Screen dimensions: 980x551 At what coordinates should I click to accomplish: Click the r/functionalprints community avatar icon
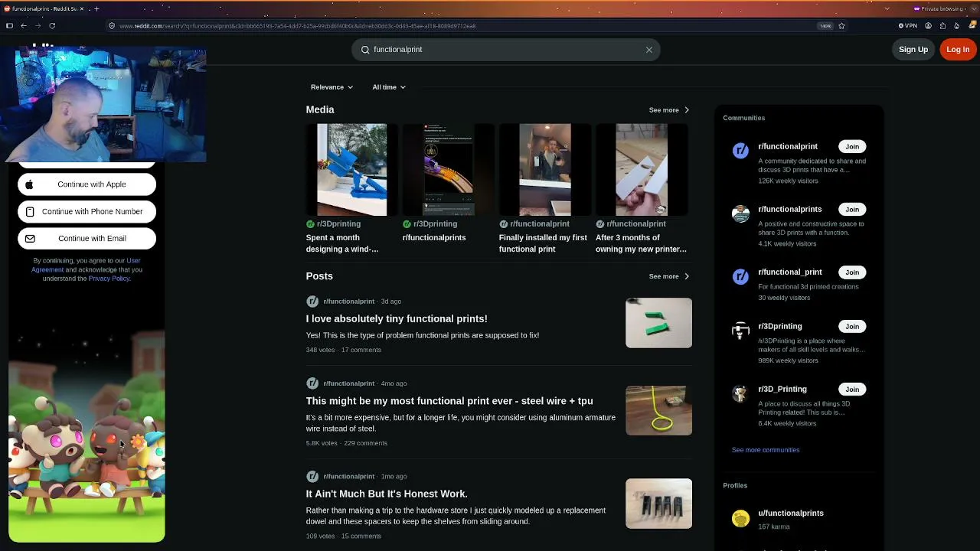[x=740, y=214]
